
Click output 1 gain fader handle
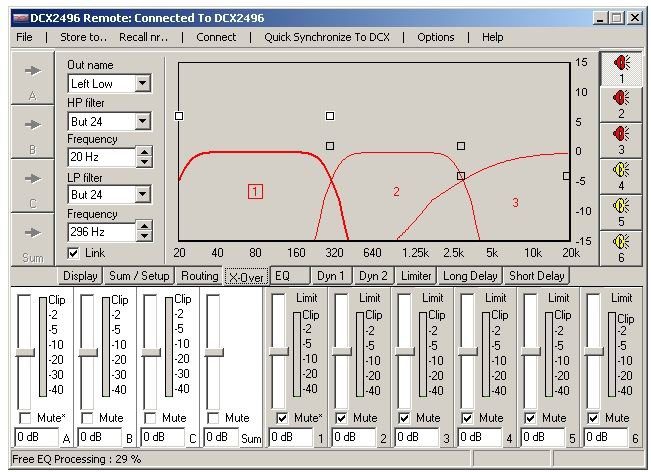click(279, 351)
